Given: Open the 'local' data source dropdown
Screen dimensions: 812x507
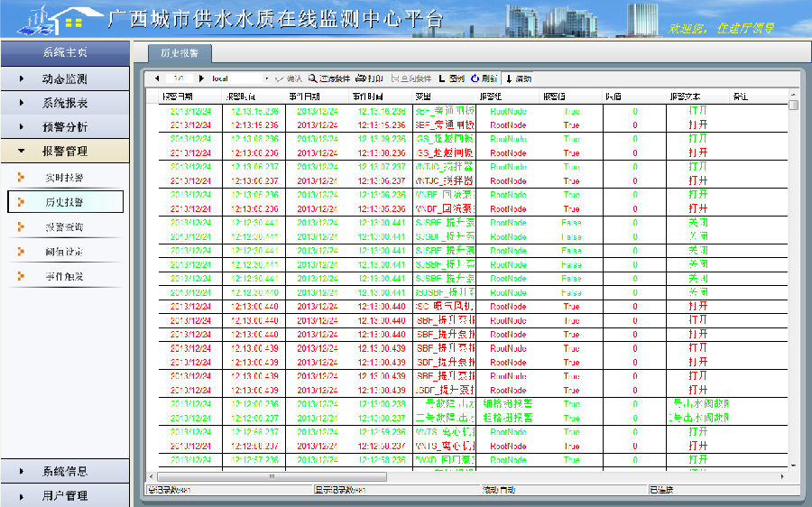Looking at the screenshot, I should click(x=266, y=78).
